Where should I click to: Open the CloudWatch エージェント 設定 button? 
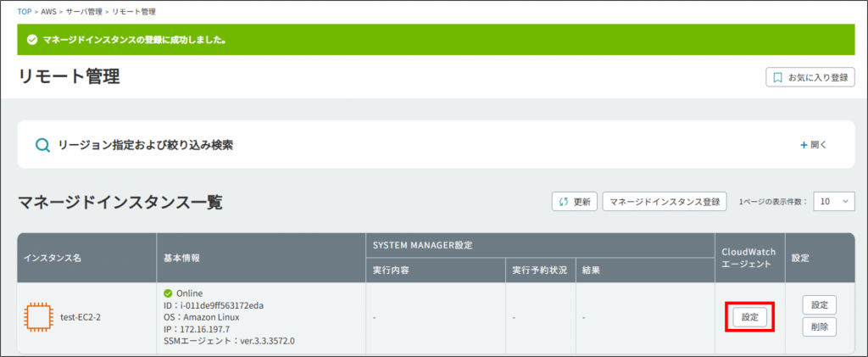(749, 316)
